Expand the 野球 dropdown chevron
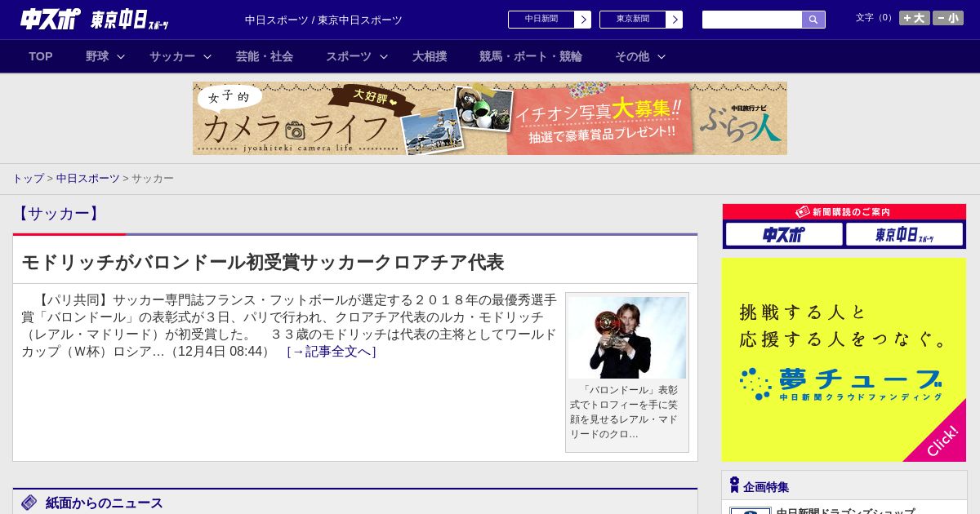Image resolution: width=980 pixels, height=514 pixels. pos(121,56)
